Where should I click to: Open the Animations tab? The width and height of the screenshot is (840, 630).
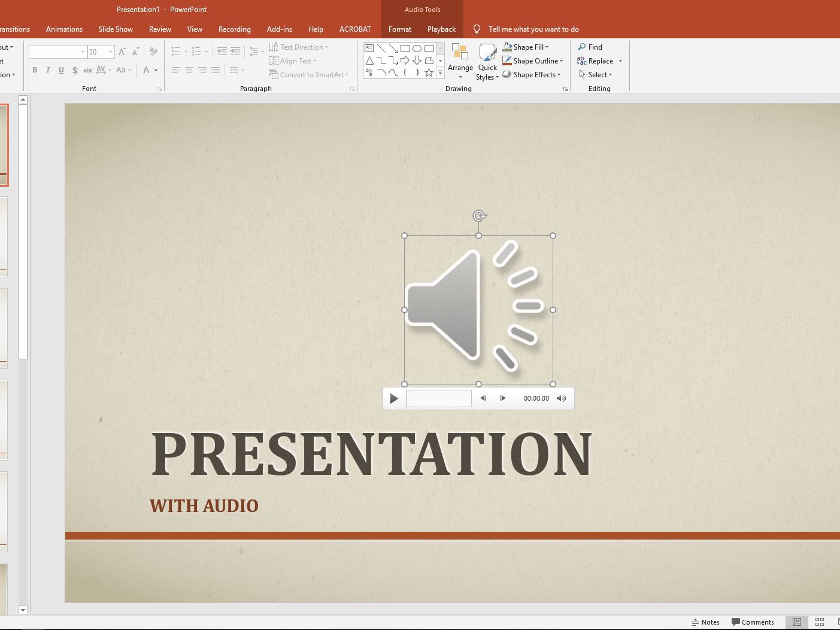point(64,29)
